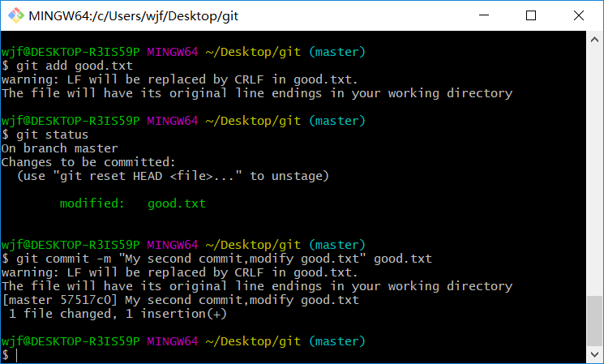This screenshot has height=364, width=604.
Task: Click the Git Bash icon in title bar
Action: pyautogui.click(x=15, y=15)
